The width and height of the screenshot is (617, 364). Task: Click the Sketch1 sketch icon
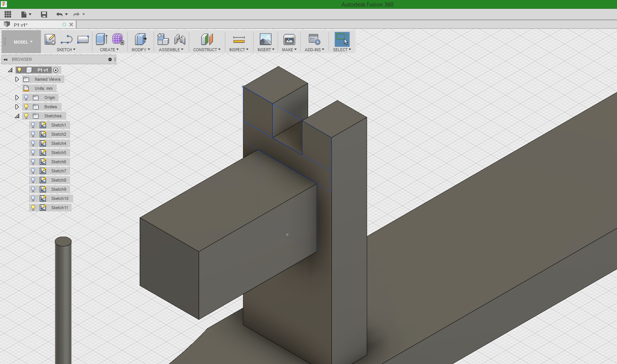(x=43, y=125)
